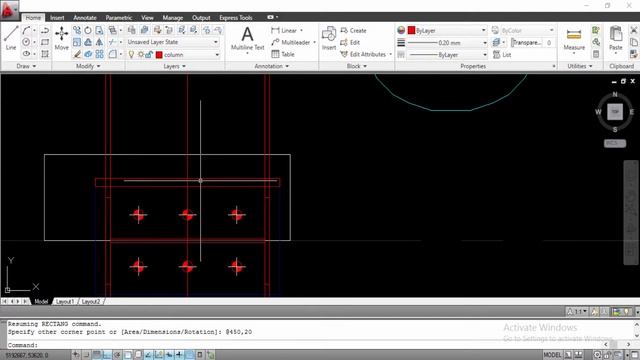The image size is (640, 360).
Task: Expand the Modify panel
Action: pyautogui.click(x=88, y=66)
